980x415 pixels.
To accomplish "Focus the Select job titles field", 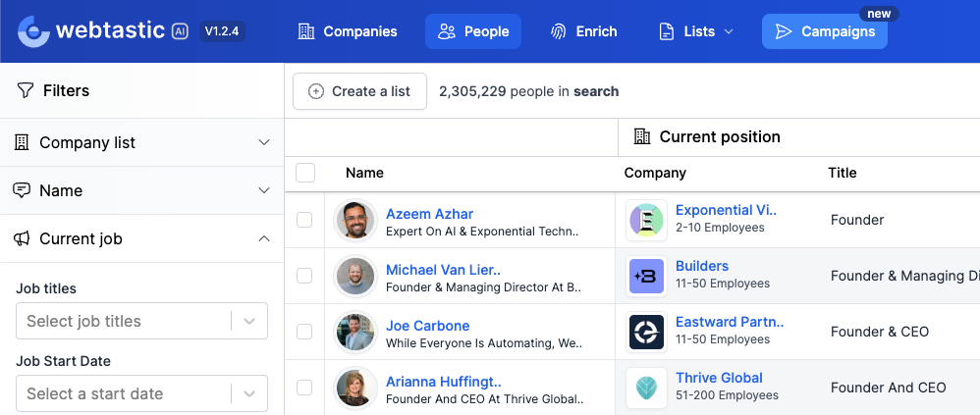I will 123,321.
